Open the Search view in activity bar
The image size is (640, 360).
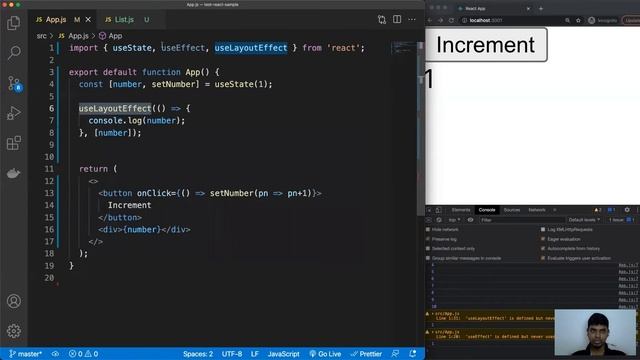pos(13,53)
